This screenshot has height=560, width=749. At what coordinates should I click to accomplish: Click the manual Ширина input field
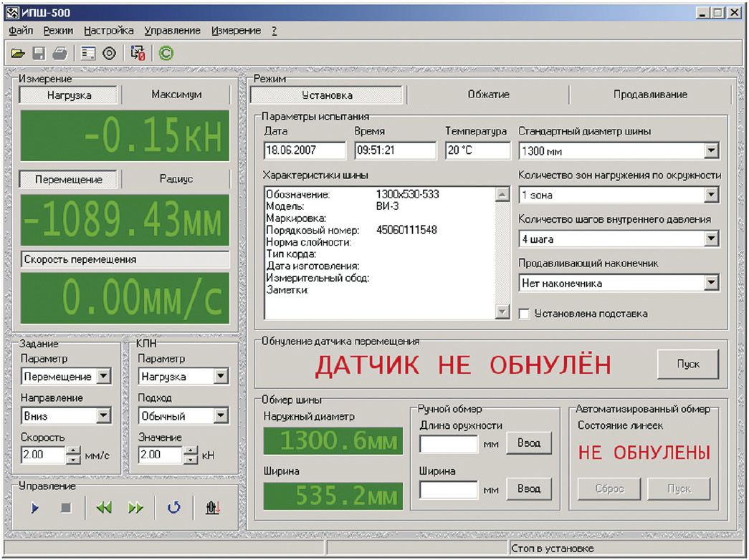449,490
